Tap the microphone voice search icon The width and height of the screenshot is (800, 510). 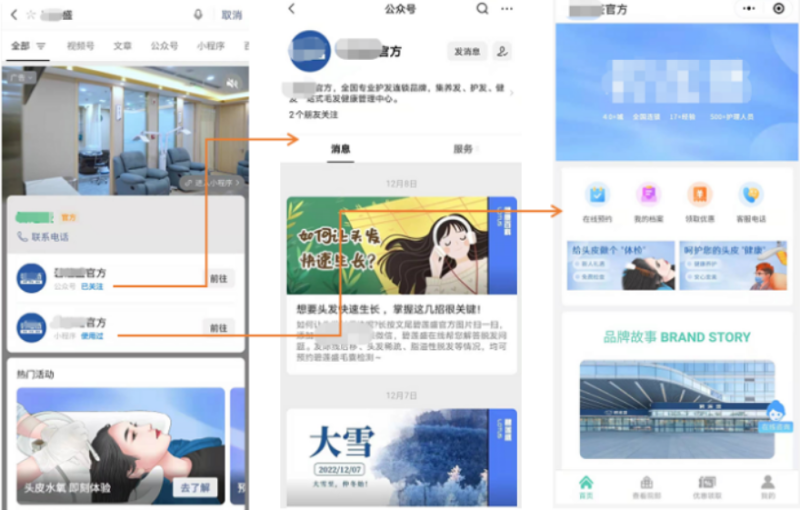pos(198,14)
